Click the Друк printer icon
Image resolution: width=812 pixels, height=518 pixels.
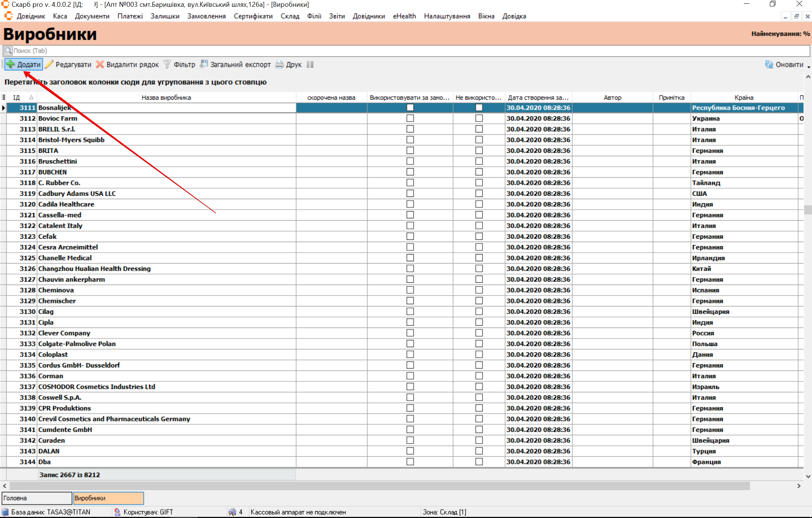[x=279, y=64]
